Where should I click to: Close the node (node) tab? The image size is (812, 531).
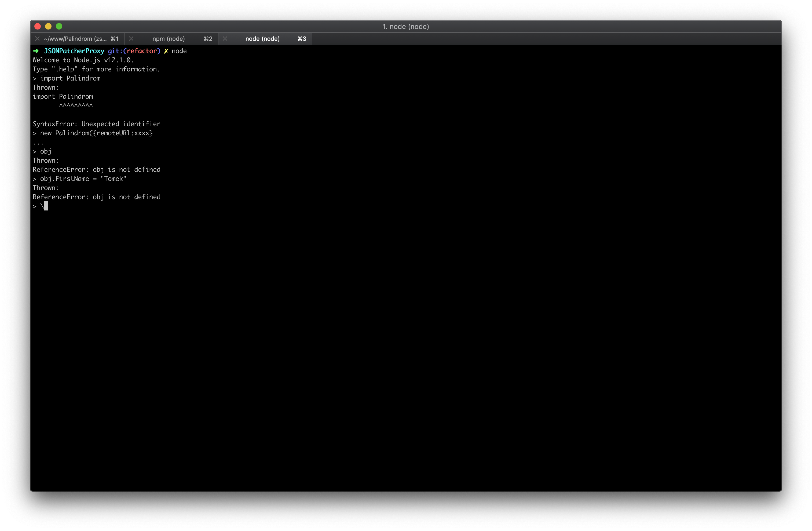point(225,39)
